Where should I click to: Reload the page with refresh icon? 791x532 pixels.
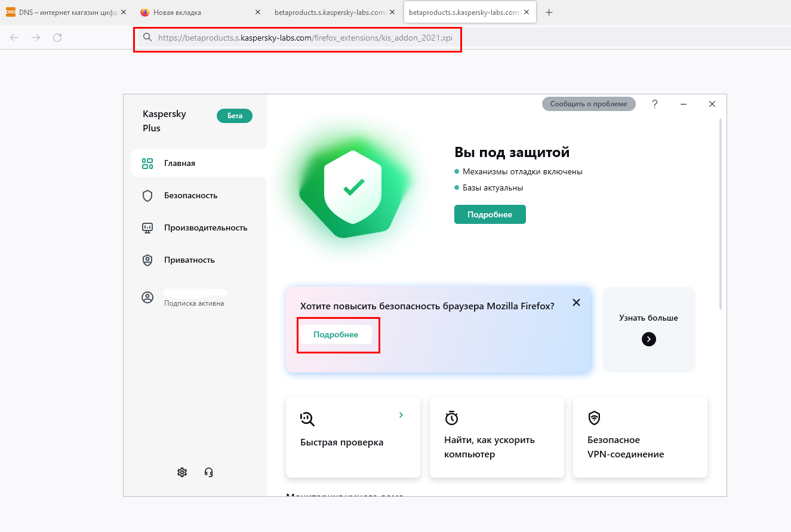point(57,38)
